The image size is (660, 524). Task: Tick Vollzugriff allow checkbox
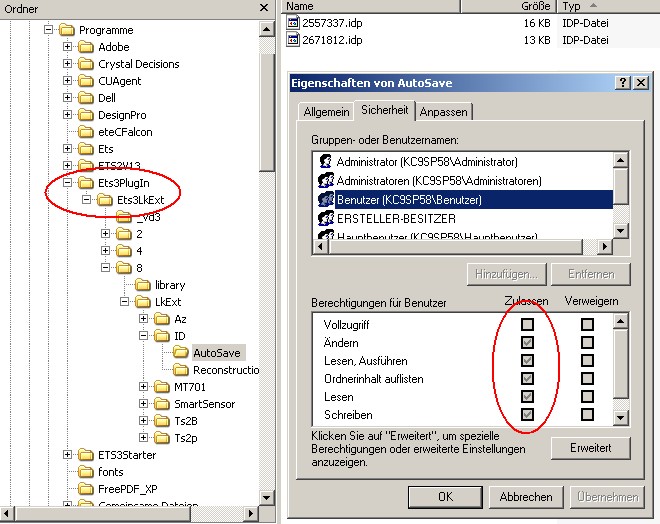[527, 325]
